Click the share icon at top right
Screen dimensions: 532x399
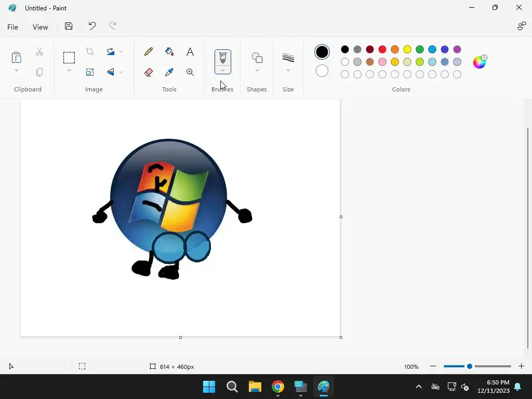tap(522, 26)
